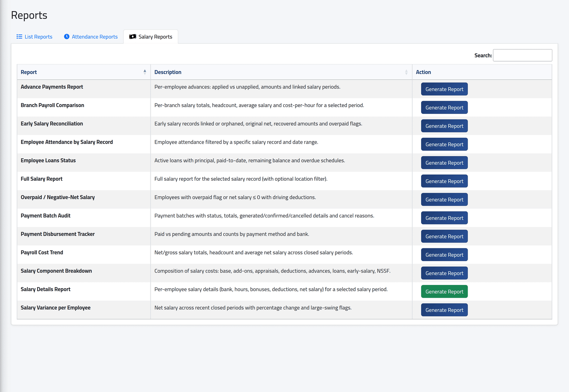Click the 'Full Salary Report' row name
The width and height of the screenshot is (569, 392).
click(x=42, y=179)
